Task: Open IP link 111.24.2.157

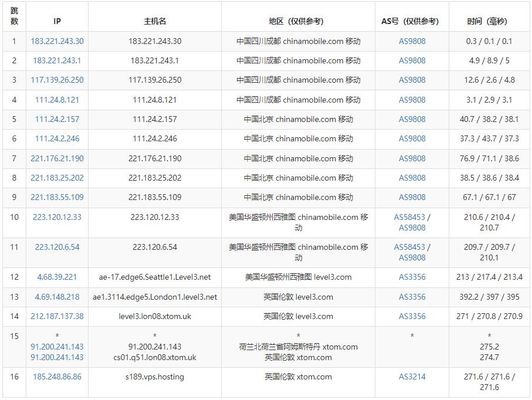Action: coord(57,119)
